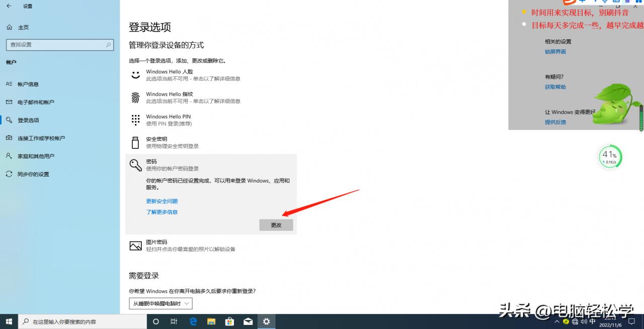The height and width of the screenshot is (329, 644).
Task: Open 同步你的设置 page
Action: click(33, 174)
